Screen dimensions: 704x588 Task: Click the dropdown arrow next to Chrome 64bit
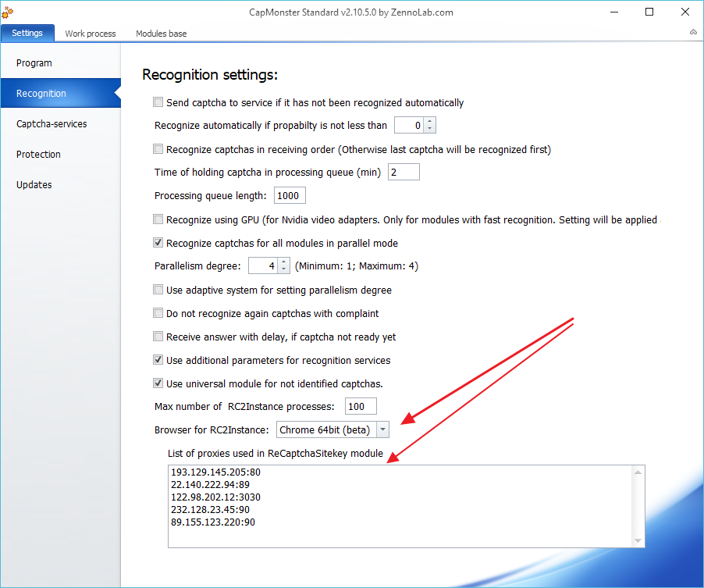382,429
